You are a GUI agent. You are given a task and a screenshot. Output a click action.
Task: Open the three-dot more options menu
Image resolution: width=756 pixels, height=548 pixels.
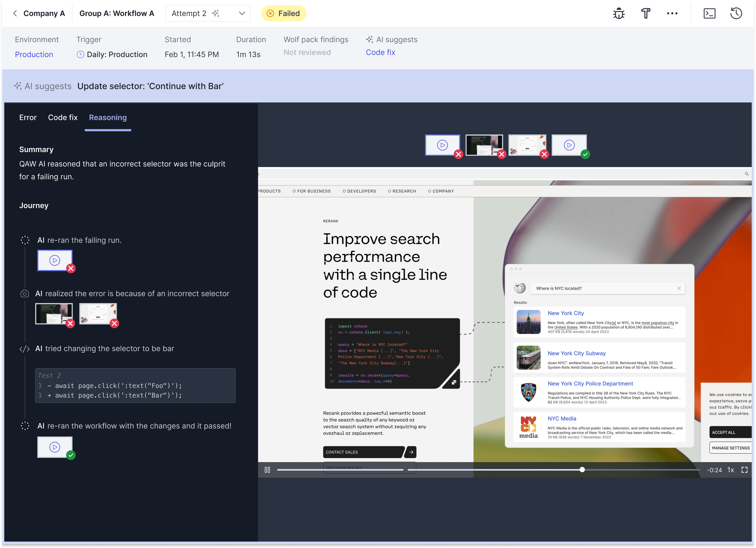672,13
